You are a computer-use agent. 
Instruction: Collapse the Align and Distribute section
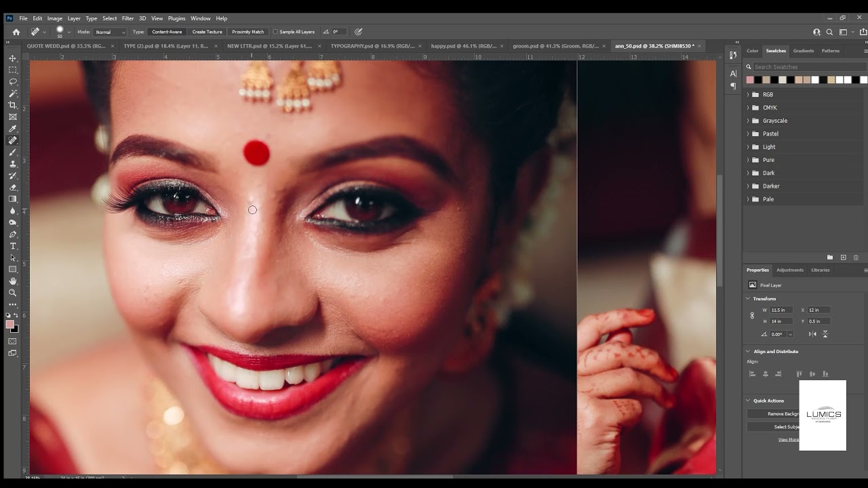click(x=748, y=352)
